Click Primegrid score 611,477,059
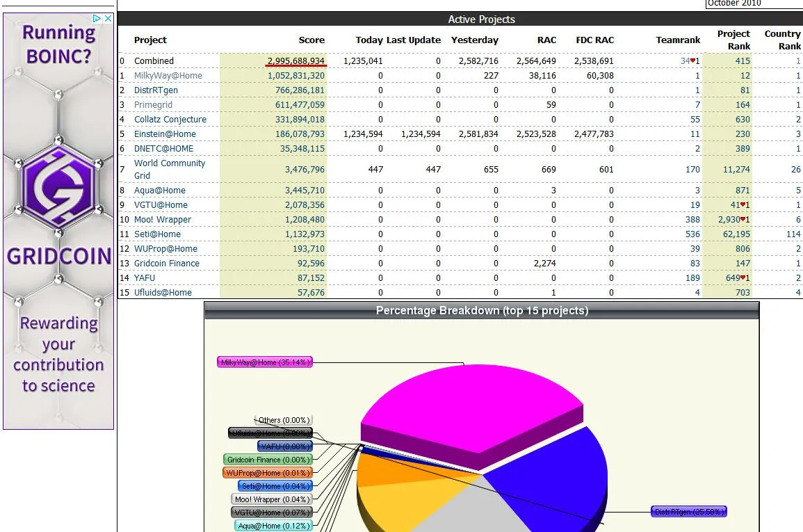The width and height of the screenshot is (803, 532). (300, 104)
